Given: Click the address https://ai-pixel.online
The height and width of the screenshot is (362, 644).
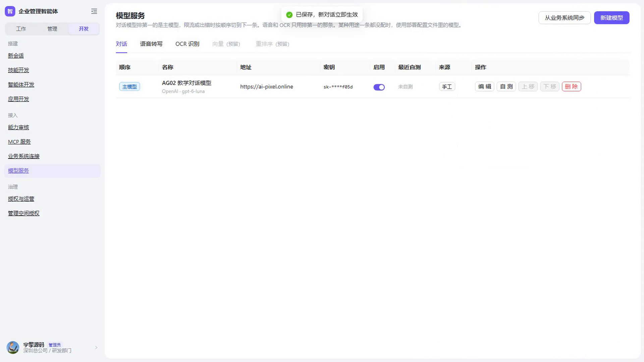Looking at the screenshot, I should [267, 86].
